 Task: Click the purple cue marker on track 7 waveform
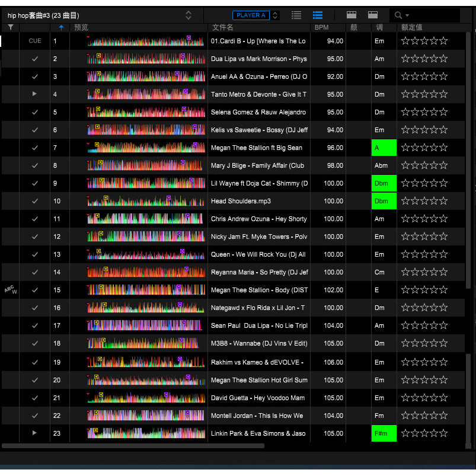pos(195,144)
